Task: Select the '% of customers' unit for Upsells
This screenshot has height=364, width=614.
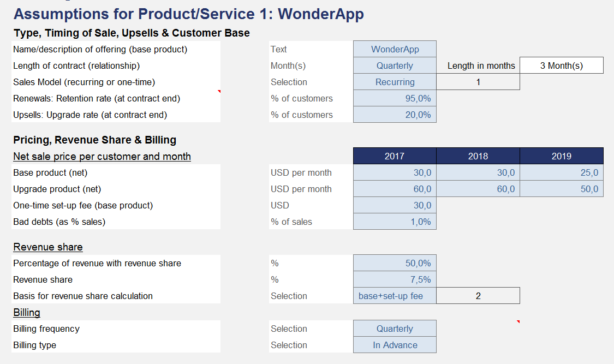Action: point(301,115)
